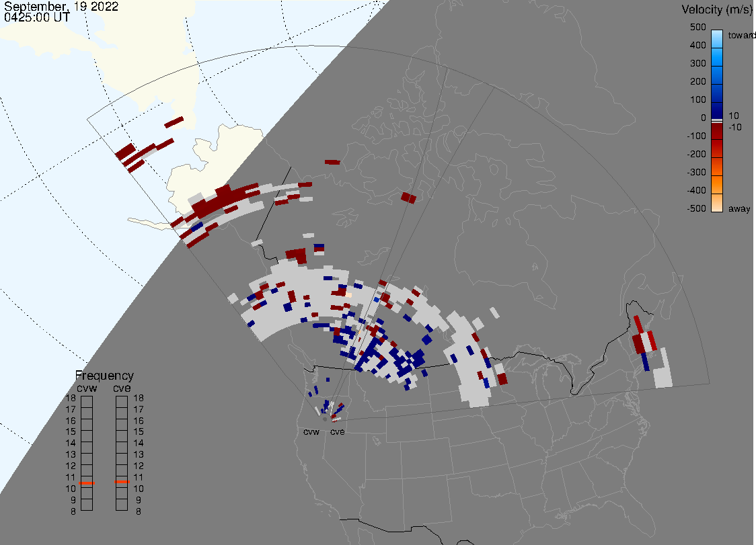Click the '14' label left of cvw bar
Screen dimensions: 756x545
click(x=71, y=444)
